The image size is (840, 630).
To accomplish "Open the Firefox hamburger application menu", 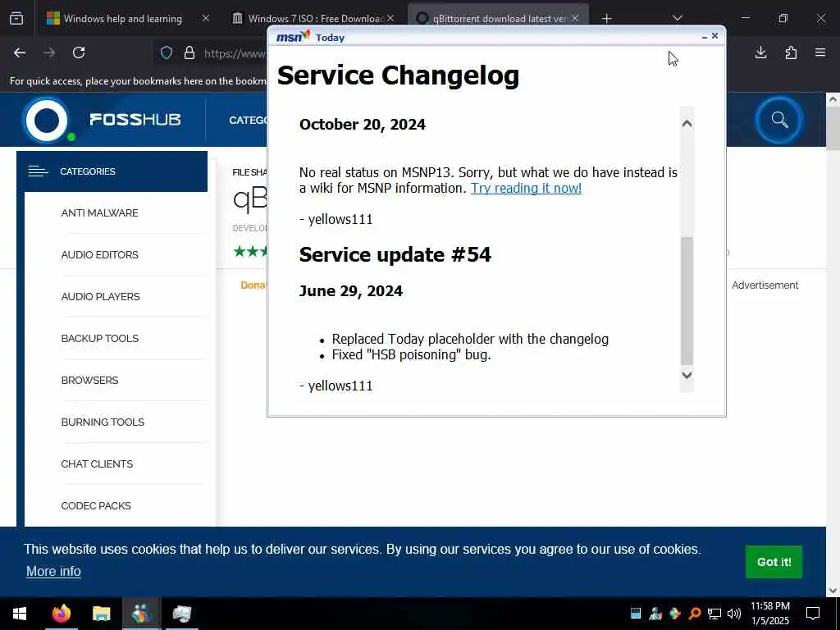I will 820,52.
